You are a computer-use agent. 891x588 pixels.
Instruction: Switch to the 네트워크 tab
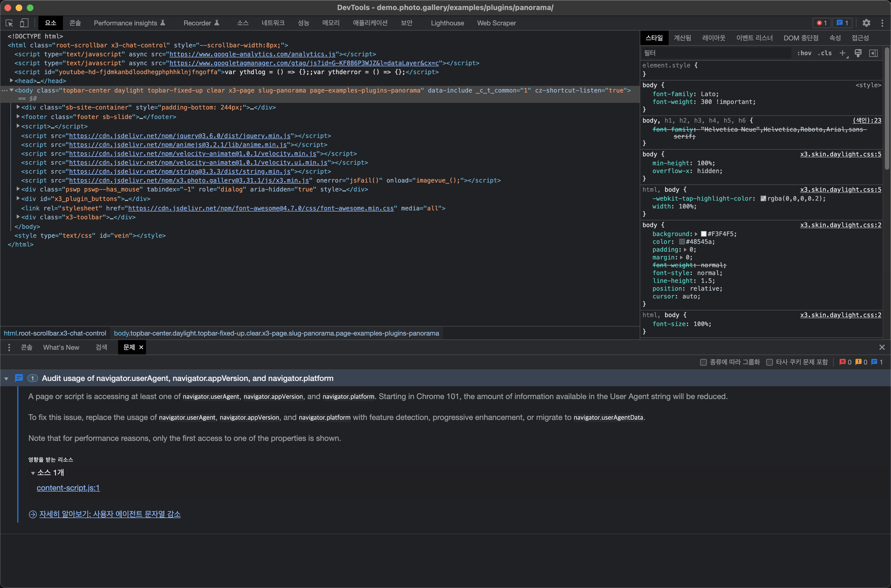pyautogui.click(x=273, y=23)
